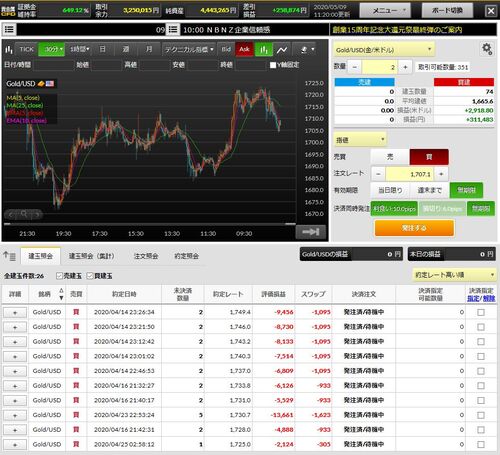
Task: Open the テクニカル指標 dropdown
Action: 189,49
